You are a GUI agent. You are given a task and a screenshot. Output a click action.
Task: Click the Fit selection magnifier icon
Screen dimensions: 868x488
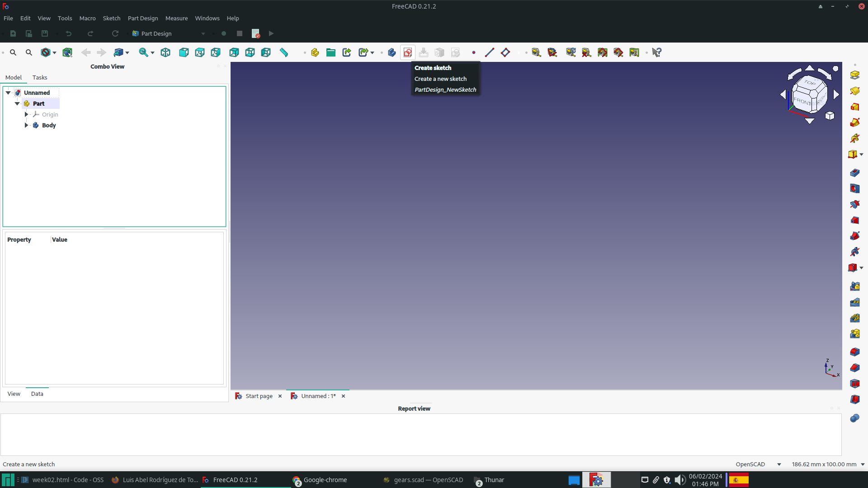click(x=29, y=52)
